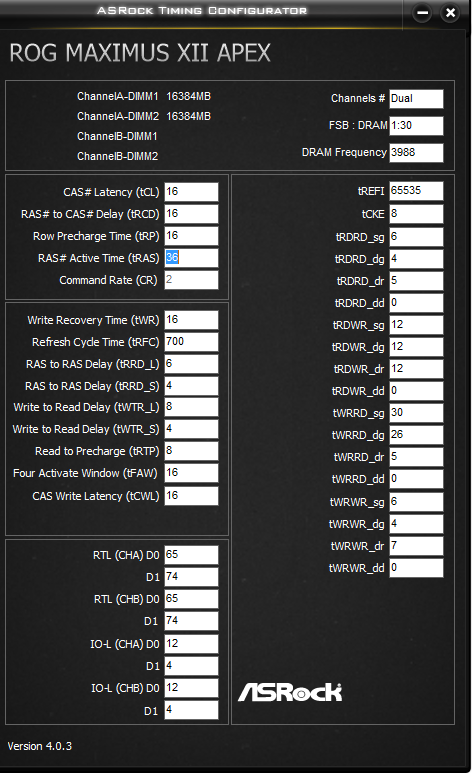Edit the tRDRD_sg field
This screenshot has width=472, height=773.
point(416,237)
